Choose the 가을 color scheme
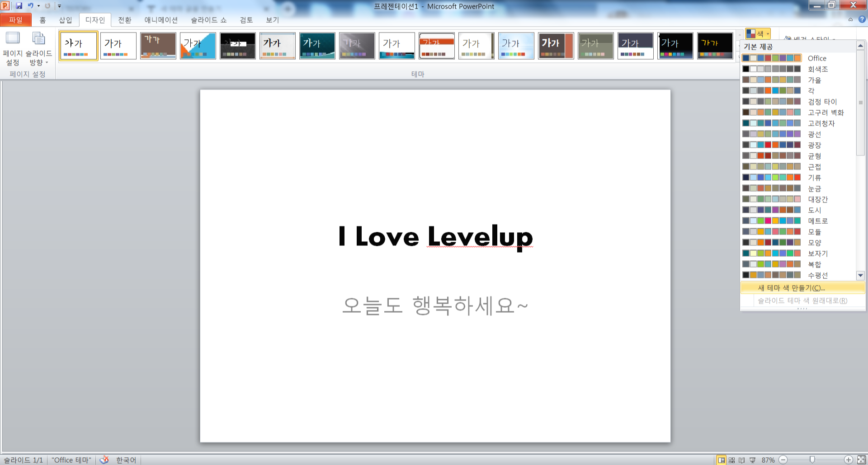The image size is (868, 465). [x=798, y=80]
